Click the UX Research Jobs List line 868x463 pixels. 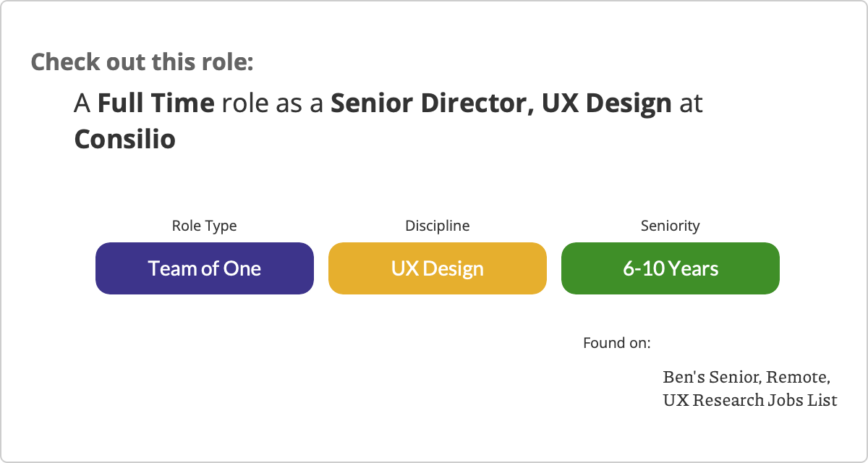tap(749, 399)
